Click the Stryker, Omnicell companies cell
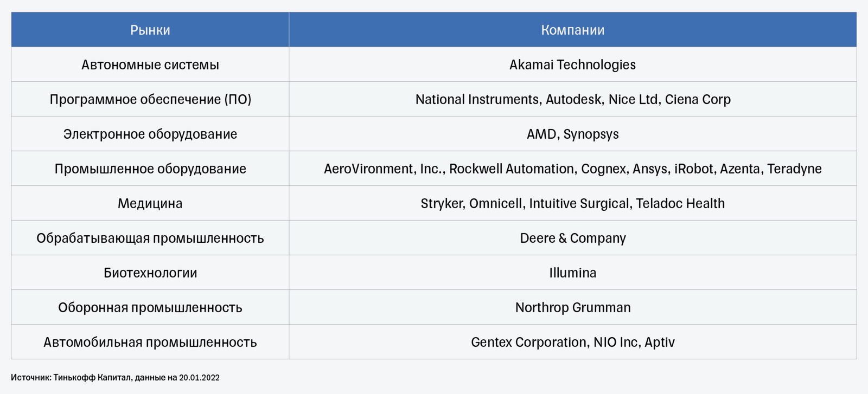The height and width of the screenshot is (394, 868). pos(573,203)
